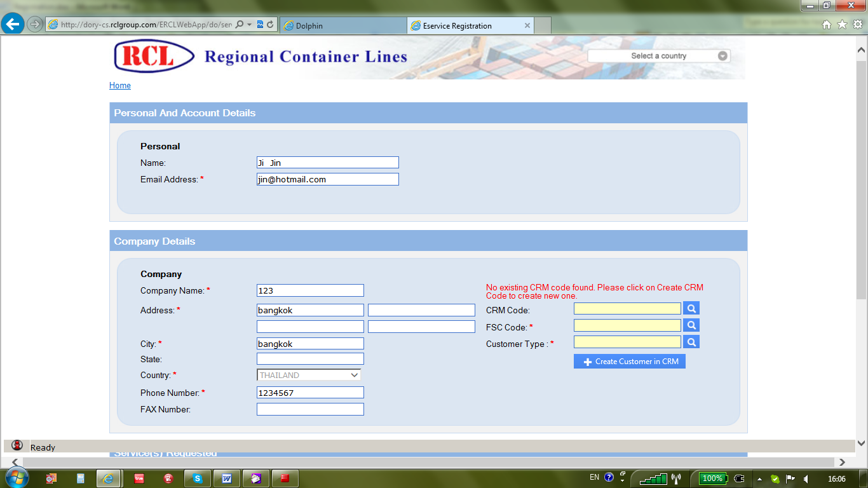Refresh page using reload icon

270,25
